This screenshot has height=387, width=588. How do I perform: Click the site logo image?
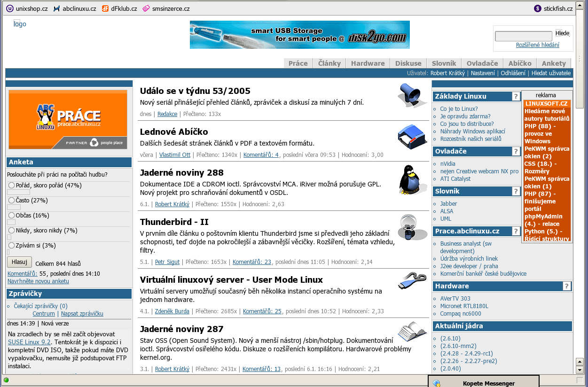(20, 24)
